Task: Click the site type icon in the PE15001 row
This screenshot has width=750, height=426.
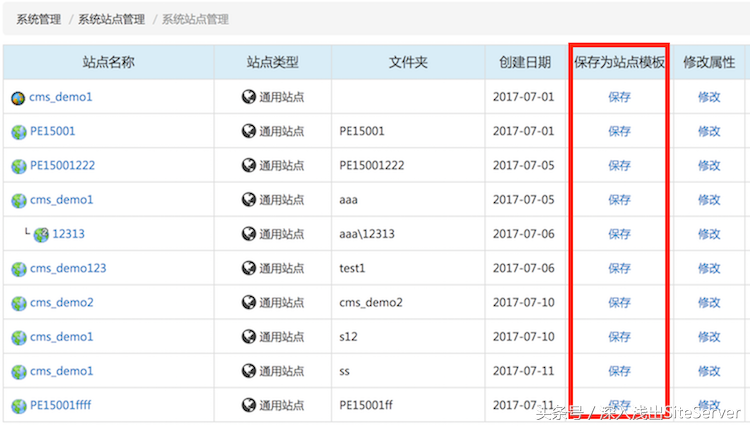Action: [x=249, y=131]
